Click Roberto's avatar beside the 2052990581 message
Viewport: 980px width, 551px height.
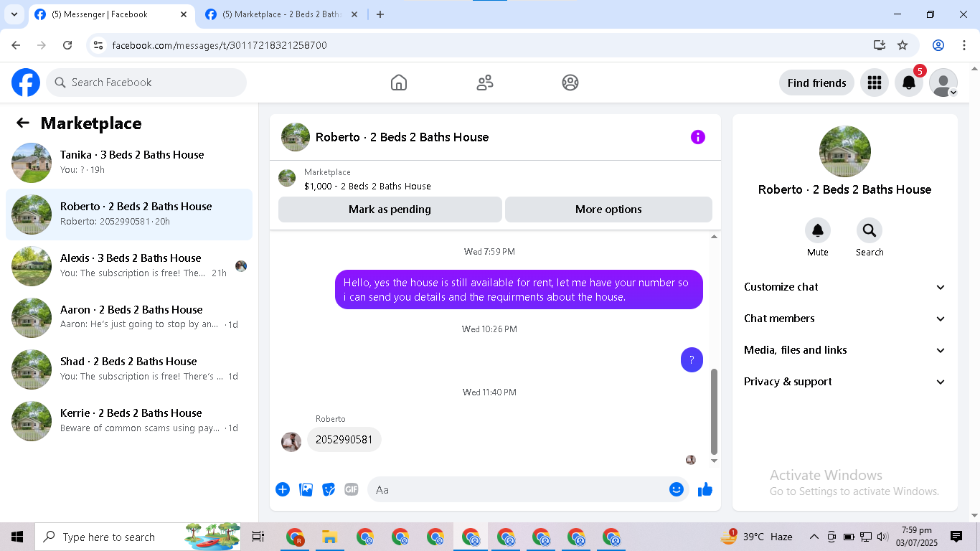pos(291,441)
